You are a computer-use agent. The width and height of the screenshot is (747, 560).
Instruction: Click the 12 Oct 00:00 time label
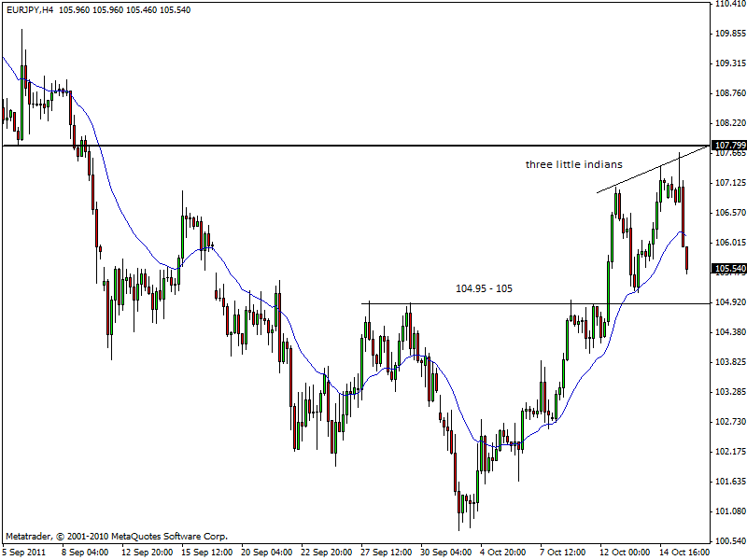(x=625, y=552)
